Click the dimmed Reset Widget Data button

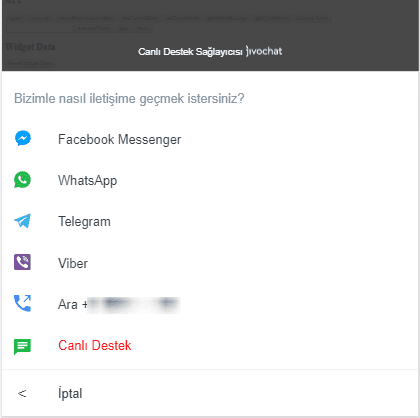click(31, 63)
